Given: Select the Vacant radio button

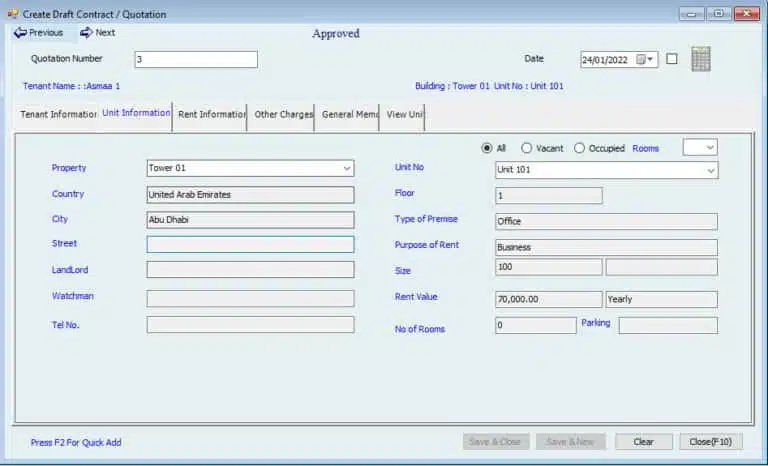Looking at the screenshot, I should [527, 148].
